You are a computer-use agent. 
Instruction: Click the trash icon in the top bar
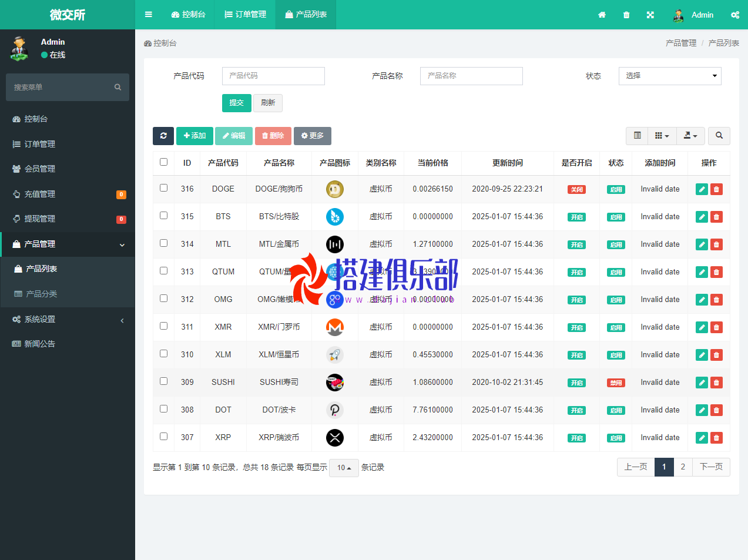(x=626, y=15)
